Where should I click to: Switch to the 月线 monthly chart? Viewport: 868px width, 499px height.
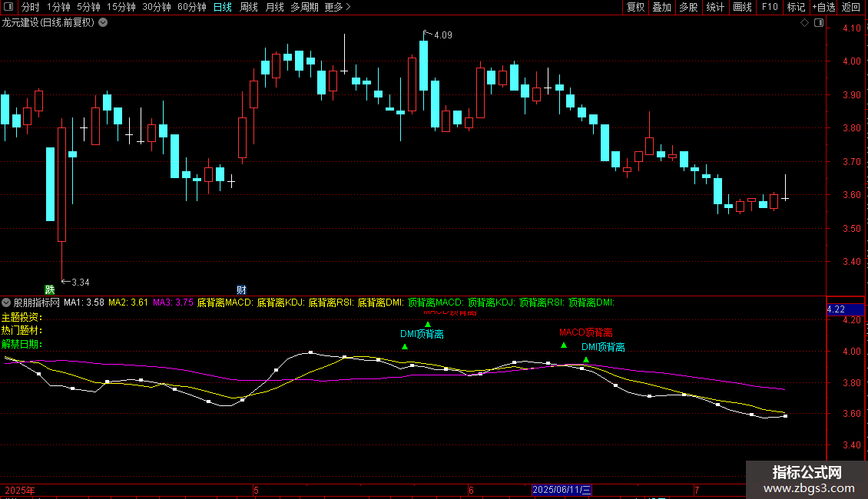(274, 7)
